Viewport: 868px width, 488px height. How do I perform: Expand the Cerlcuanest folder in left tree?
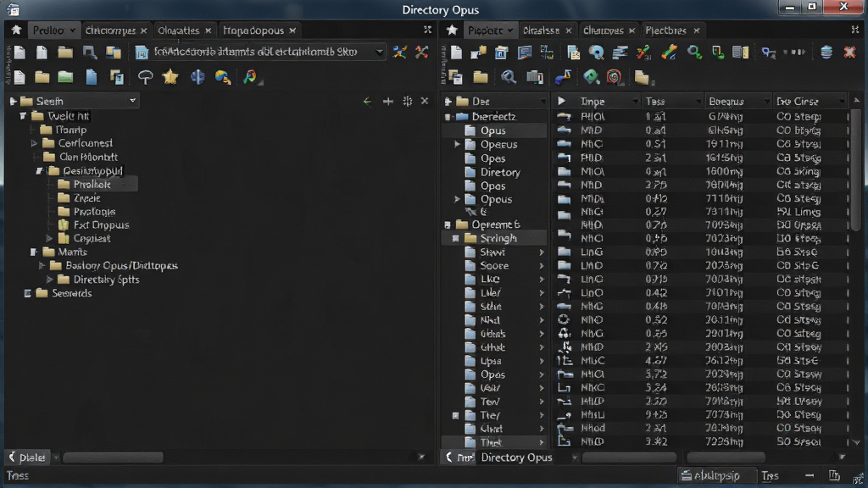point(34,143)
